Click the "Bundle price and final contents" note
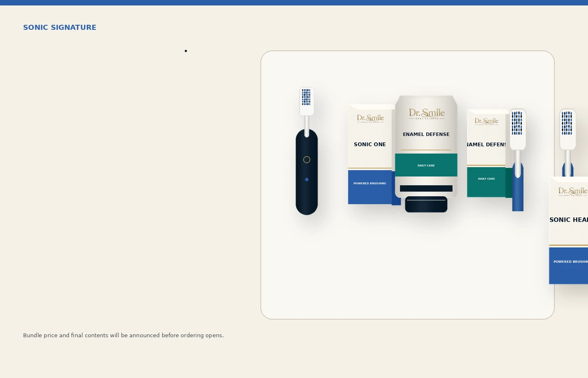 point(123,335)
